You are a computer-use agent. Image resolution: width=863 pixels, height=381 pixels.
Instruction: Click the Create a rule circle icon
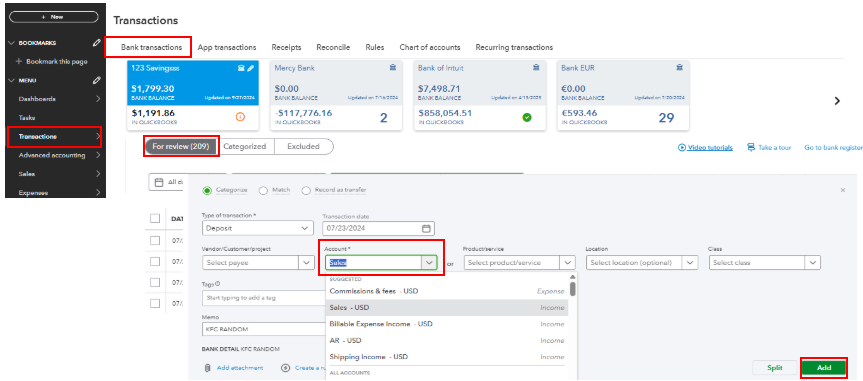(x=285, y=368)
